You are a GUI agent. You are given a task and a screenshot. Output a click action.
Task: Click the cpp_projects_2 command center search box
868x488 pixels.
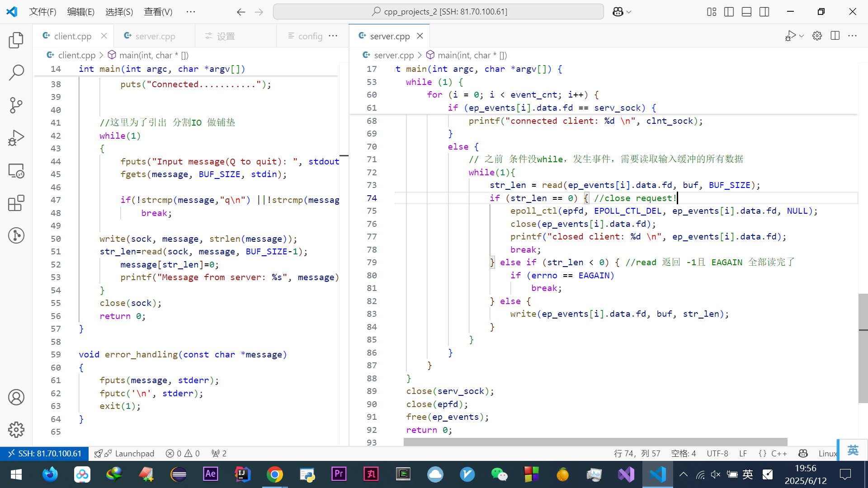click(x=438, y=12)
